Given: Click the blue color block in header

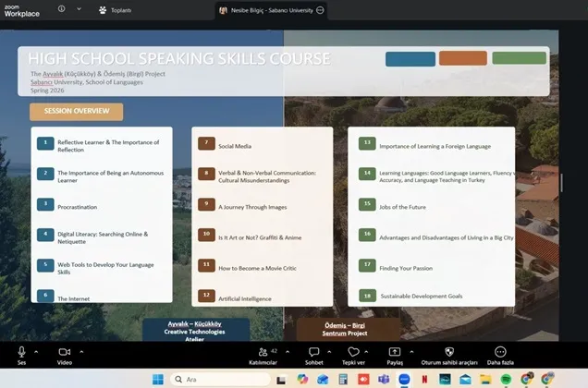Looking at the screenshot, I should (x=410, y=59).
